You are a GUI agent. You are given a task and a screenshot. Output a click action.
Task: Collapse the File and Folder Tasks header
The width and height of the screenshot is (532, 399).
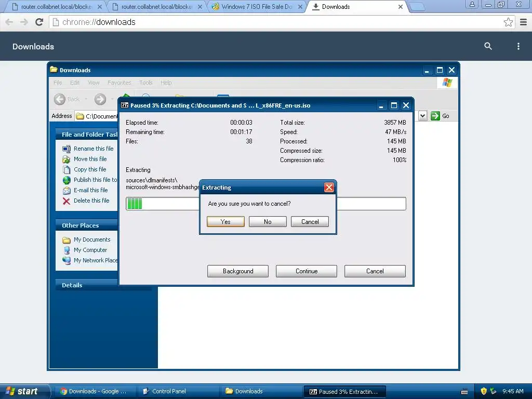point(87,135)
